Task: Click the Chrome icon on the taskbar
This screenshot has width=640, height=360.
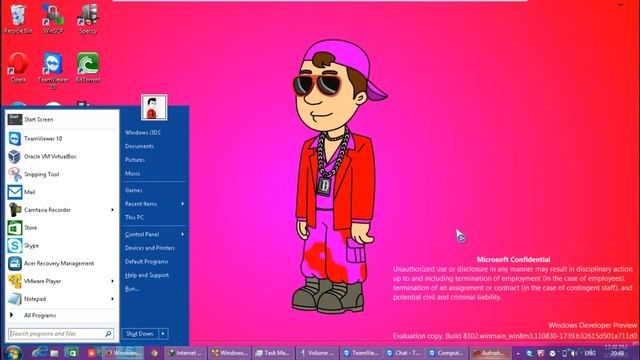Action: click(154, 353)
